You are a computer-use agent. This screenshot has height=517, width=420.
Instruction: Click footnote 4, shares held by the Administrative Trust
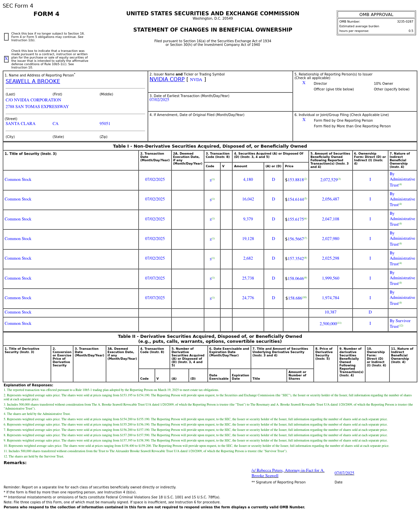[x=37, y=414]
